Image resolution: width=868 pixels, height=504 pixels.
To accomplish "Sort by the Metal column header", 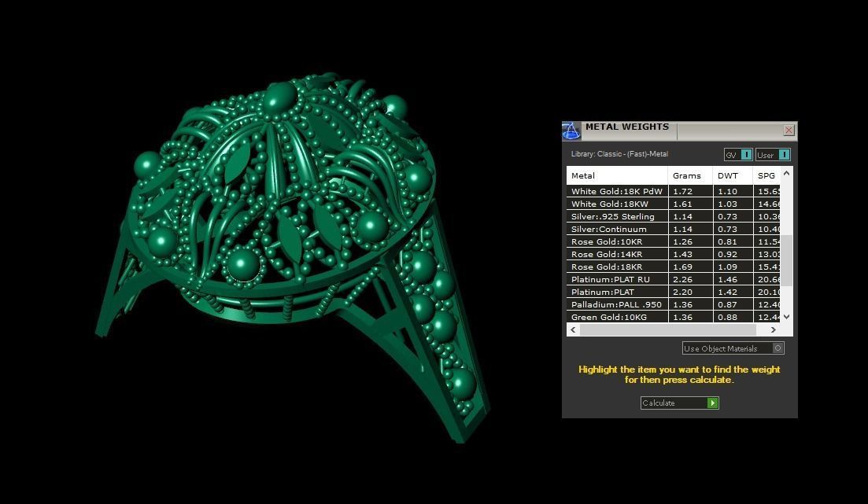I will pyautogui.click(x=617, y=175).
